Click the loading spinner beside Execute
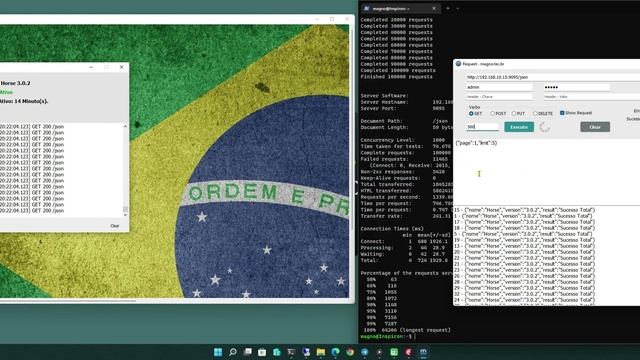 click(544, 127)
